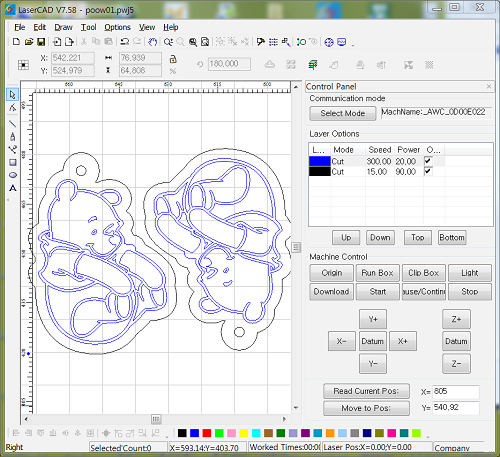Click the Z+ jog button
Screen dimensions: 500x457
tap(456, 319)
